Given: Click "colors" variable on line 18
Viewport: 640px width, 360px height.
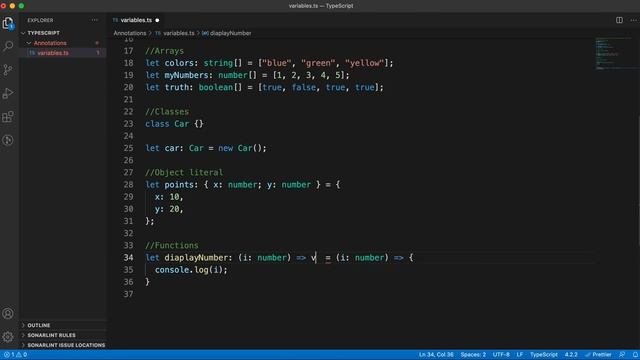Looking at the screenshot, I should point(179,63).
